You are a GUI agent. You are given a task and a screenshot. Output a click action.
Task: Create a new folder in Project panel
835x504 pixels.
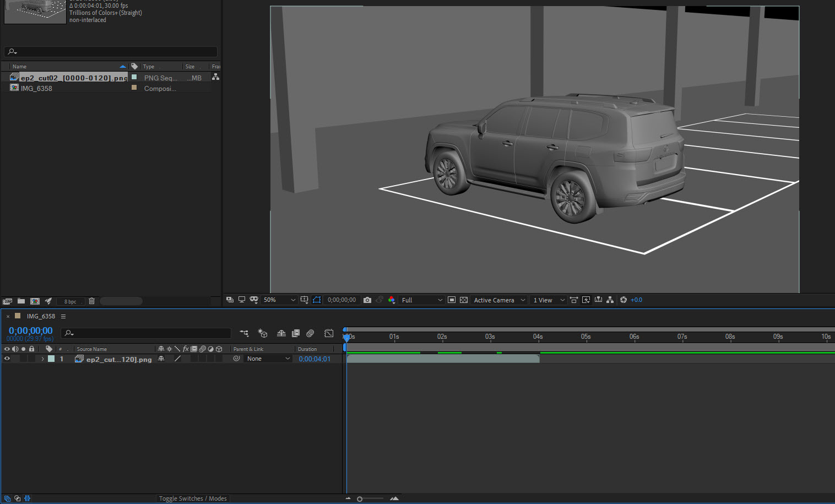tap(21, 301)
